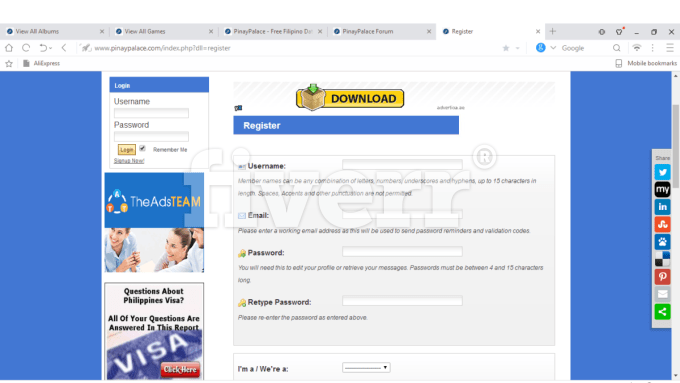Open a new tab with plus button
The image size is (680, 383).
click(552, 31)
